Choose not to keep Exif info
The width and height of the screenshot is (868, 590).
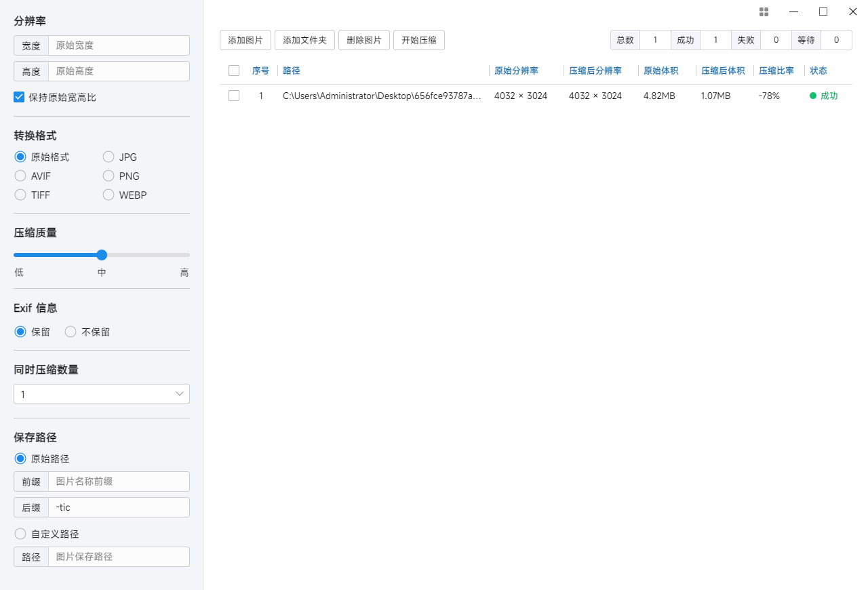point(71,332)
